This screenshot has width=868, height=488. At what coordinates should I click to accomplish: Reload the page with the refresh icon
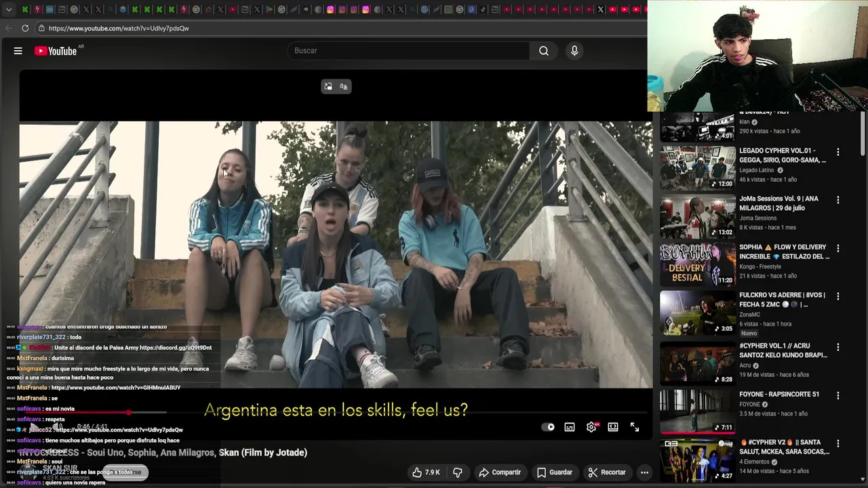(x=25, y=28)
